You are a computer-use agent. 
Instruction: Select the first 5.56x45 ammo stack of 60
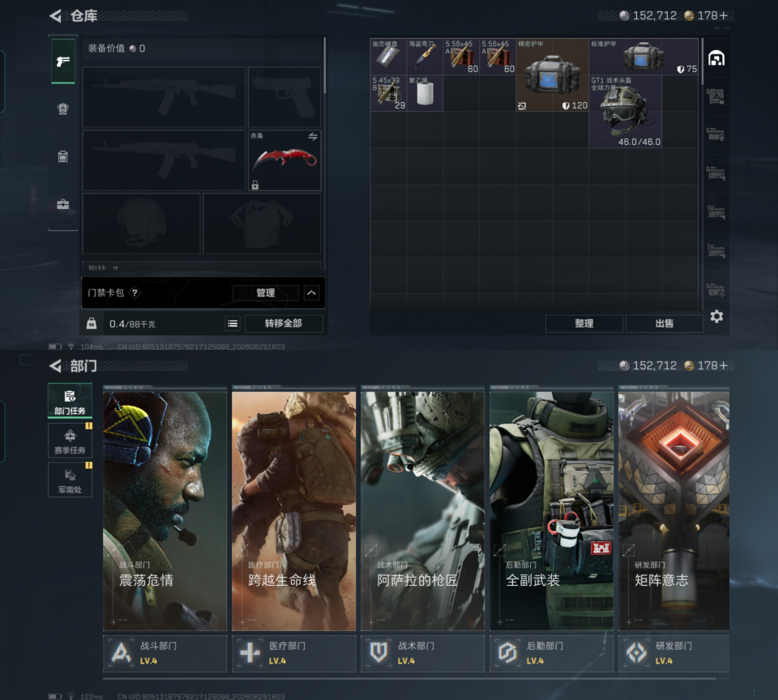[x=461, y=56]
